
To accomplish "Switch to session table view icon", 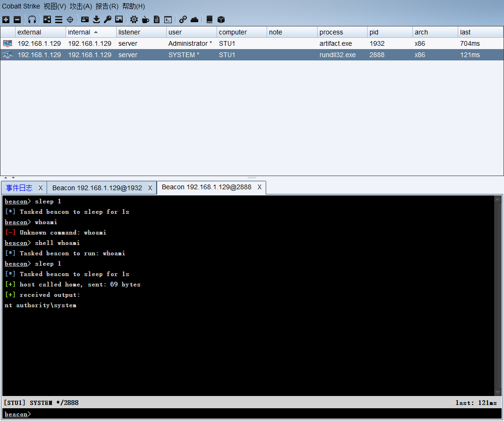I will point(59,20).
